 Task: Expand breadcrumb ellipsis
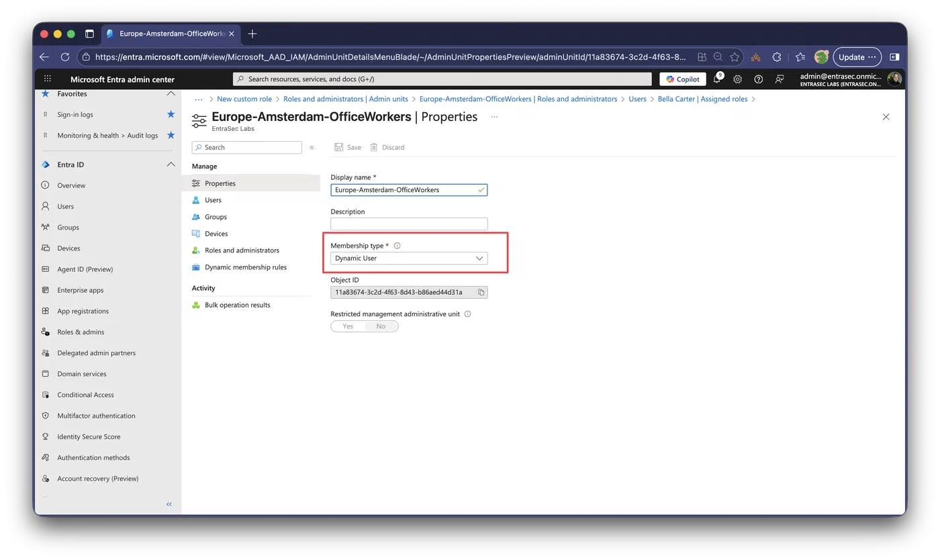pos(199,99)
